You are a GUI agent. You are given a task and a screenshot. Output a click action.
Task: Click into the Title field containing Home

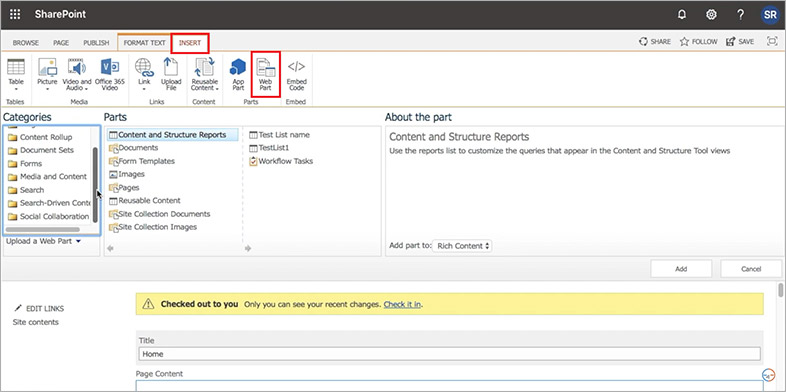point(450,354)
